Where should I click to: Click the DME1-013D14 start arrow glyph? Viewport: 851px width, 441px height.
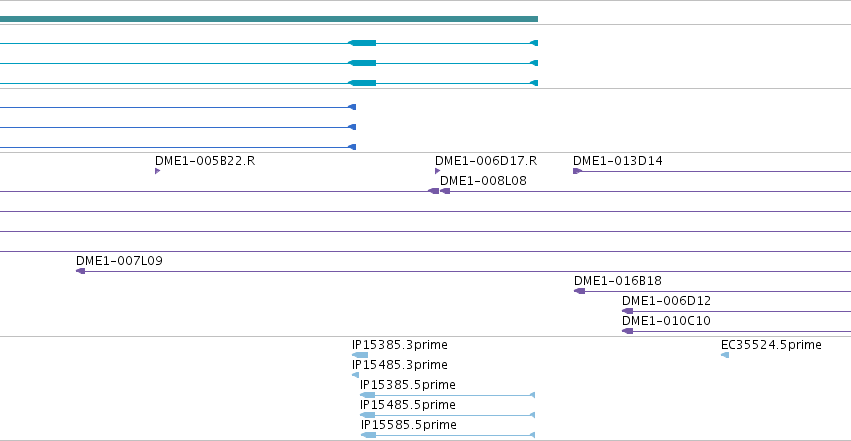click(577, 171)
